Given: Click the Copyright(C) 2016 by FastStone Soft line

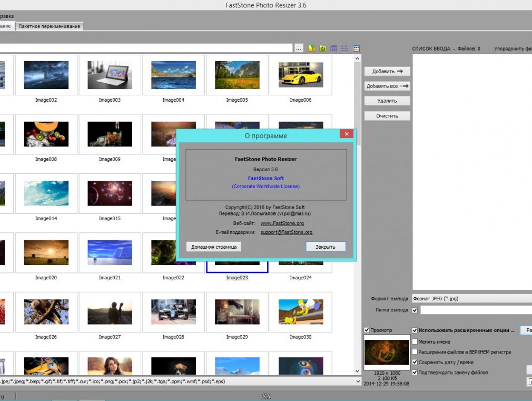Looking at the screenshot, I should [x=265, y=207].
